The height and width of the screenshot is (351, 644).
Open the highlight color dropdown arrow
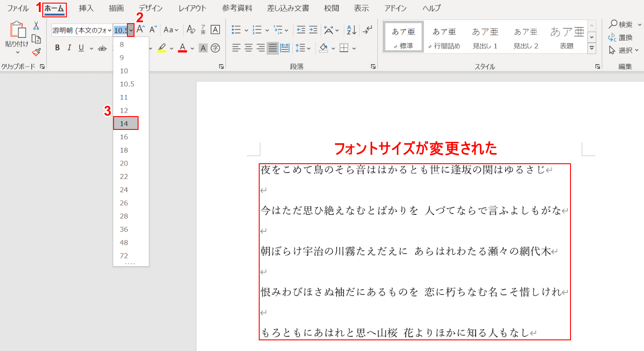click(x=172, y=48)
